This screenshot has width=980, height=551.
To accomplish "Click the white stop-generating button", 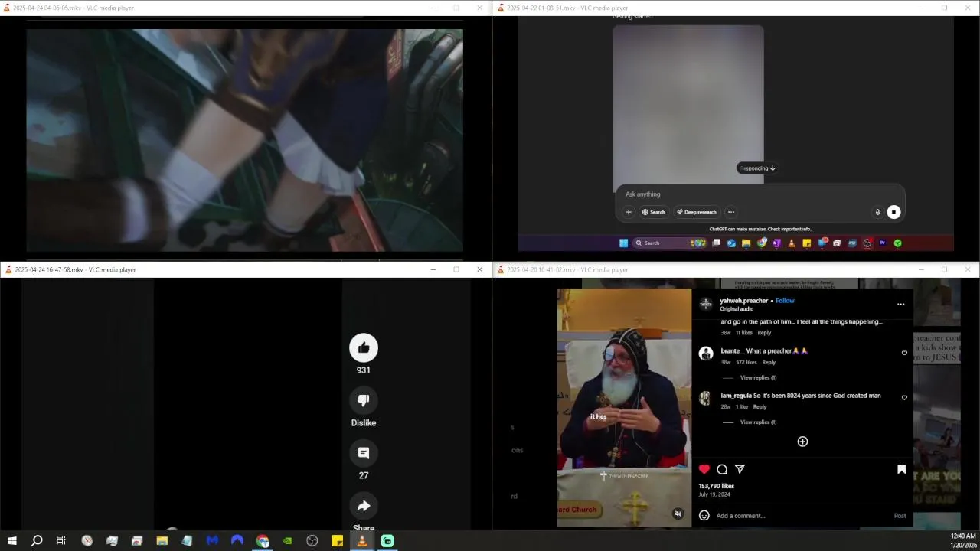I will tap(893, 212).
